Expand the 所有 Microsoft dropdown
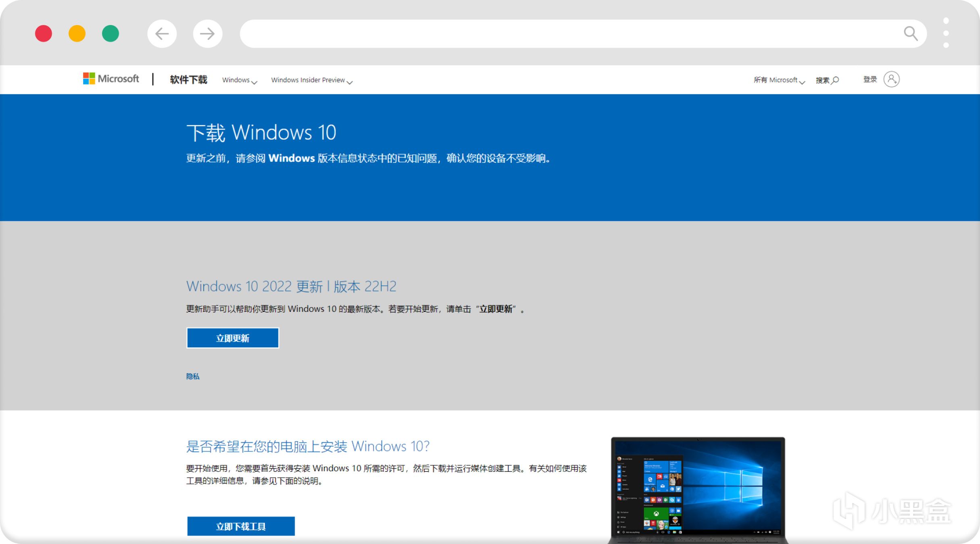 pyautogui.click(x=779, y=80)
